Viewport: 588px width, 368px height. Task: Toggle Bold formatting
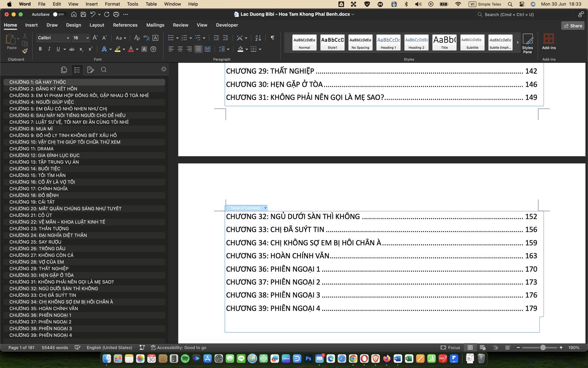40,49
